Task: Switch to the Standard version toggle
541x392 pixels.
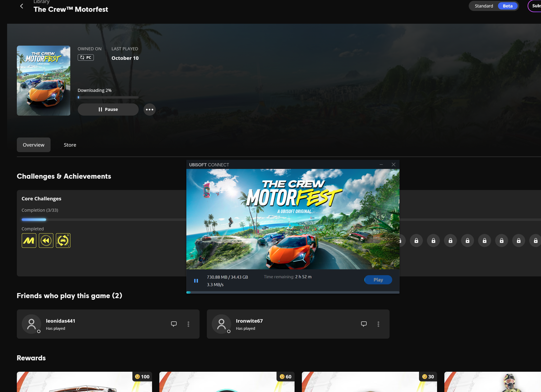Action: [484, 6]
